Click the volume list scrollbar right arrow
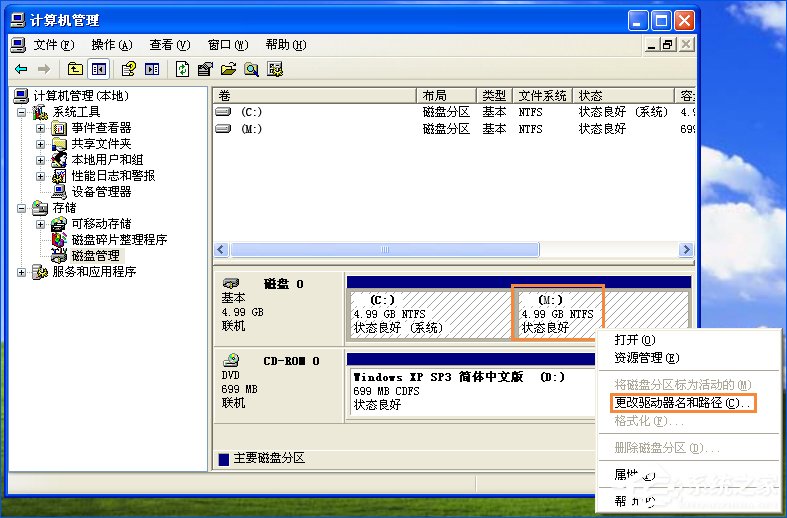The height and width of the screenshot is (518, 787). (686, 249)
